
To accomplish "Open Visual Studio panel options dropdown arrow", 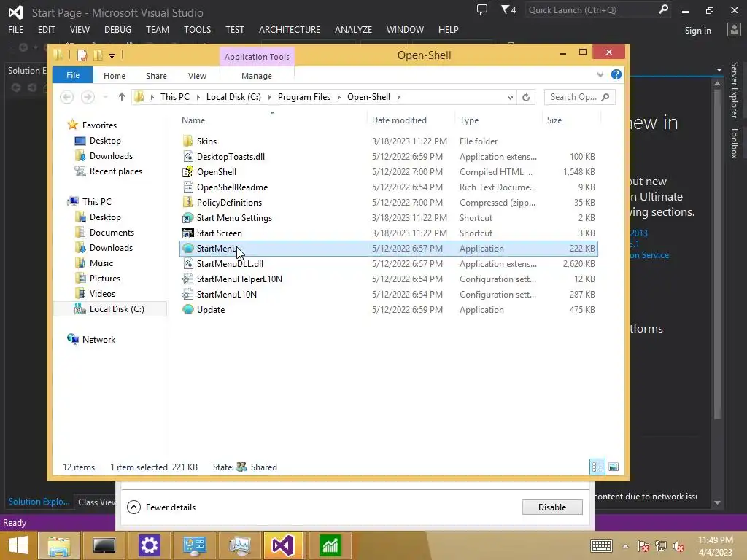I will pos(719,70).
